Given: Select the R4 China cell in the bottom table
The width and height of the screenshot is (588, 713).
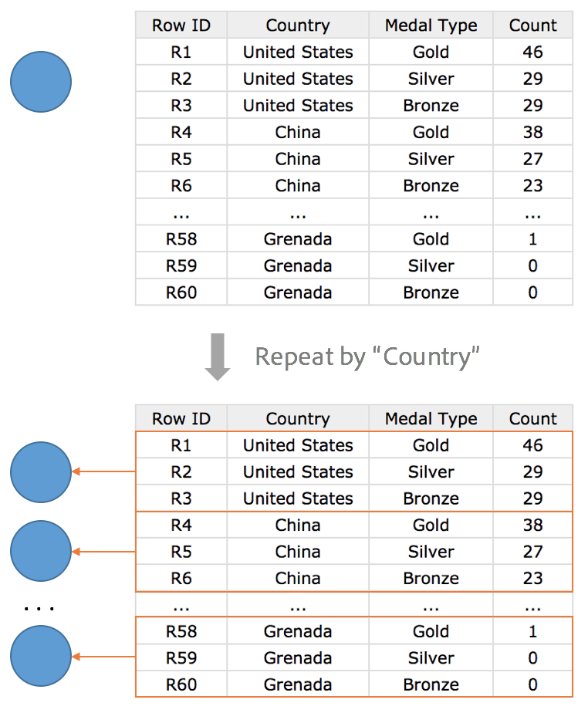Looking at the screenshot, I should 298,525.
